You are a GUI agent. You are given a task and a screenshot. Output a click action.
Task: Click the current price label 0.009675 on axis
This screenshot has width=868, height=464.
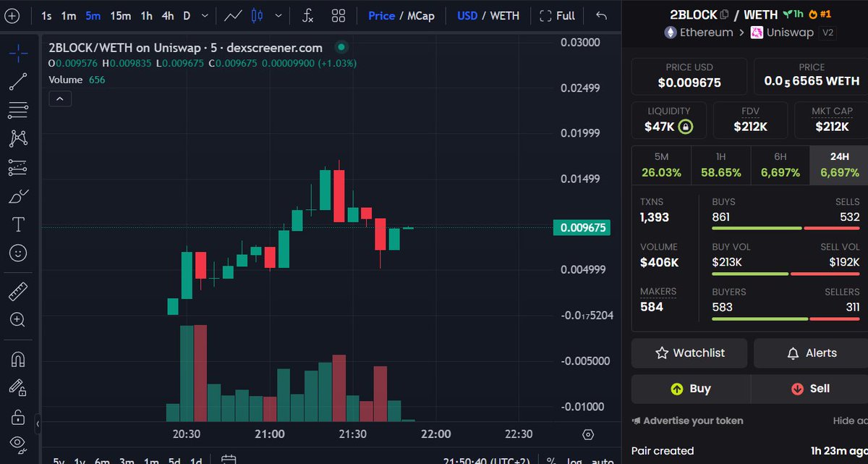582,228
